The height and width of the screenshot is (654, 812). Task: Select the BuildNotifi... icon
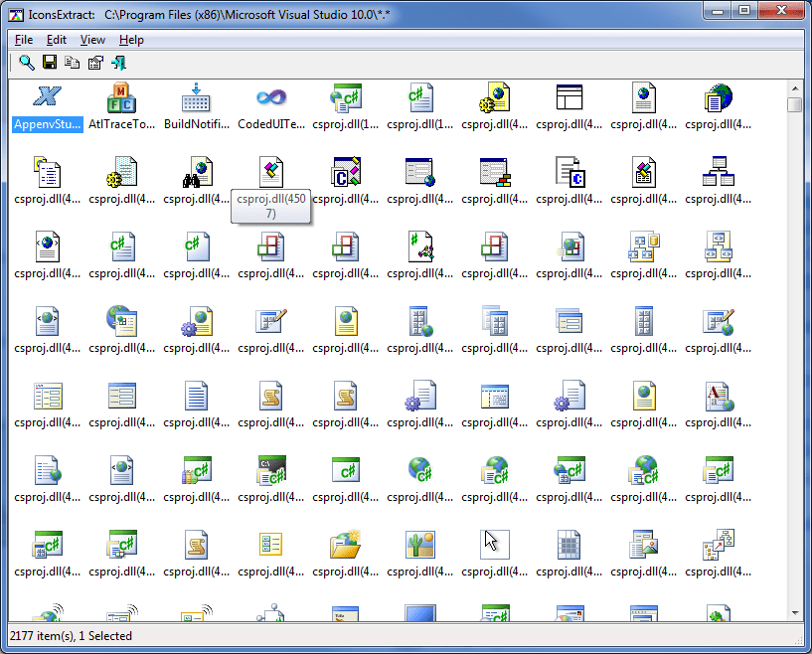[x=196, y=97]
